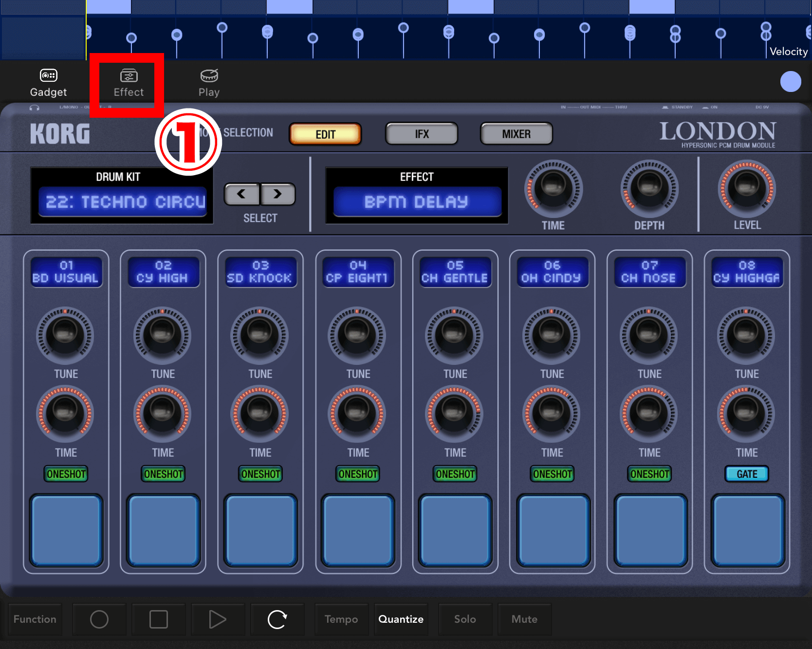The width and height of the screenshot is (812, 649).
Task: Open sample selector 06 OH CINDY
Action: coord(553,272)
